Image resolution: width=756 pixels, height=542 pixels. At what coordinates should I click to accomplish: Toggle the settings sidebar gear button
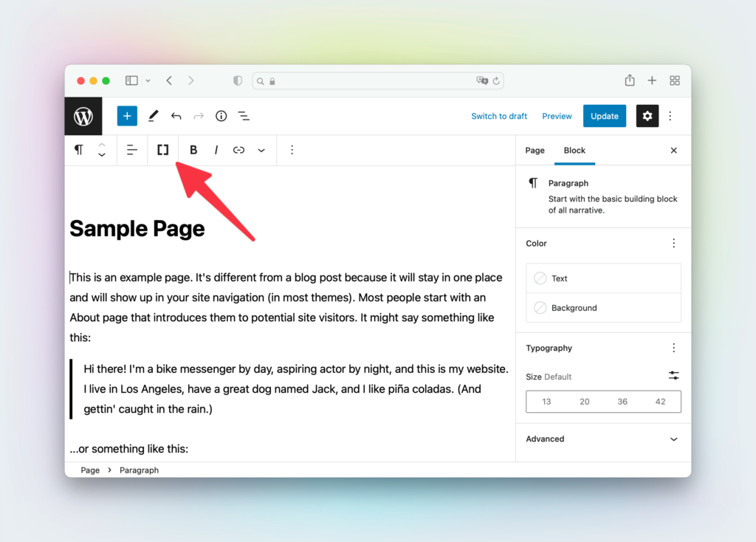coord(647,116)
